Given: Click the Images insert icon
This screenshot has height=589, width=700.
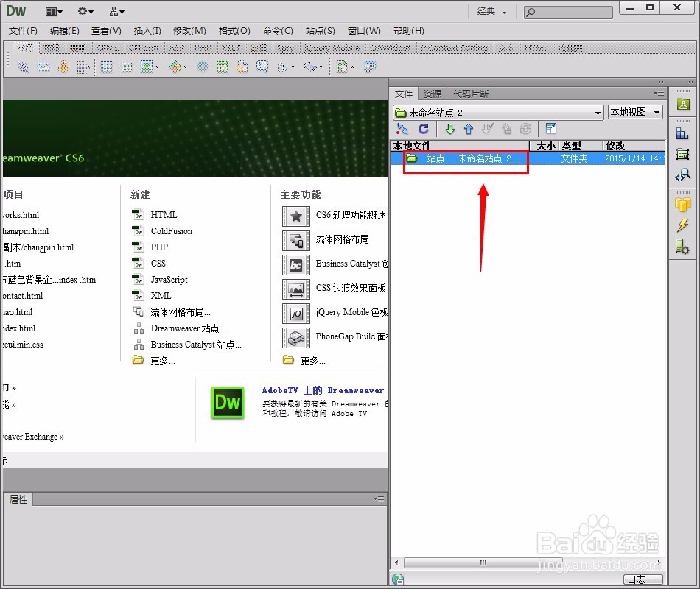Looking at the screenshot, I should coord(147,67).
